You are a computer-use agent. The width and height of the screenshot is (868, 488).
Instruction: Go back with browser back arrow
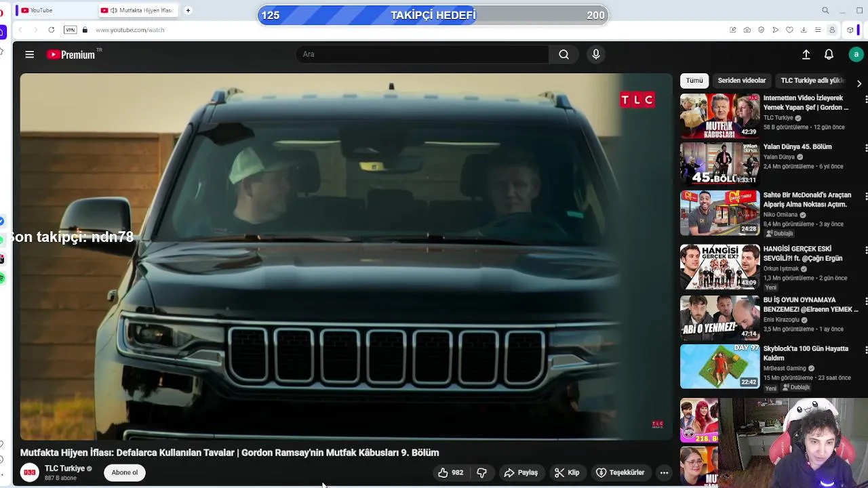coord(20,30)
